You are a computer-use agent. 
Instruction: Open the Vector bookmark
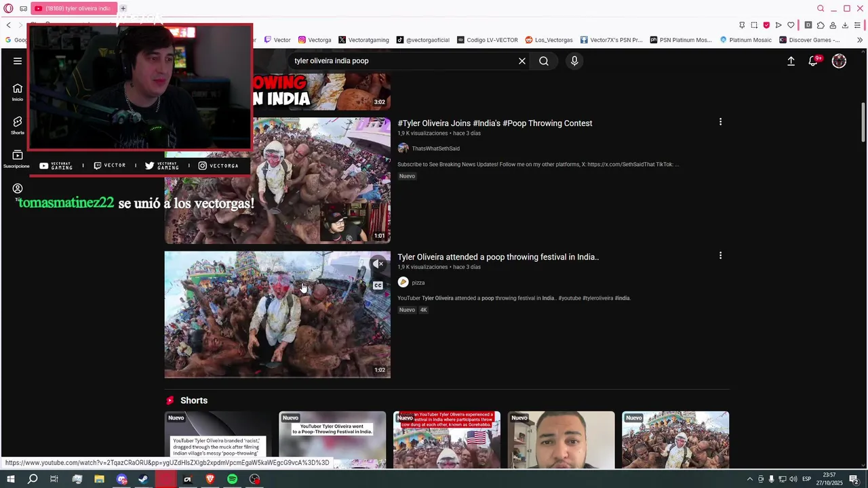277,40
